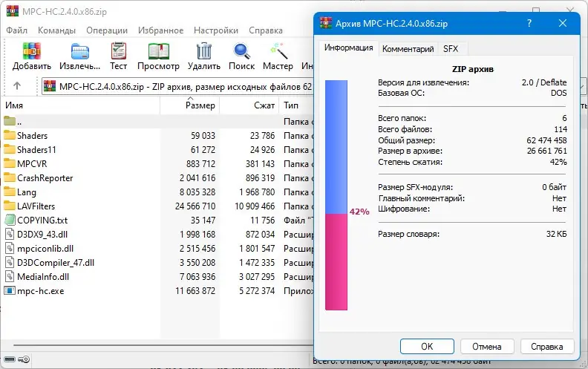Open the Просмотр (View) book icon
588x369 pixels.
(x=159, y=51)
